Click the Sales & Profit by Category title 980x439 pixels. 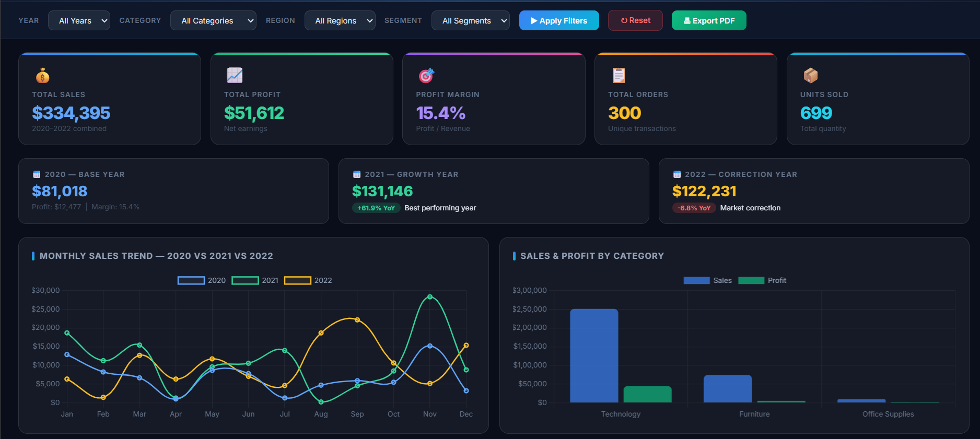(592, 256)
